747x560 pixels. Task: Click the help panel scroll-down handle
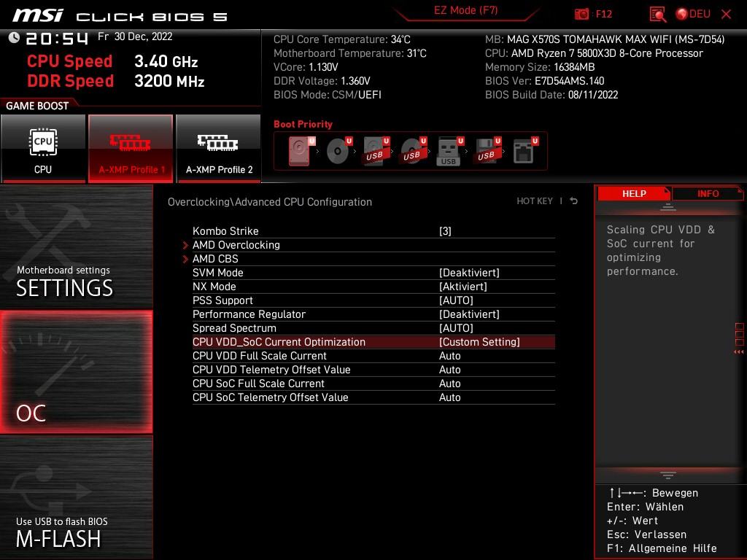(x=668, y=475)
